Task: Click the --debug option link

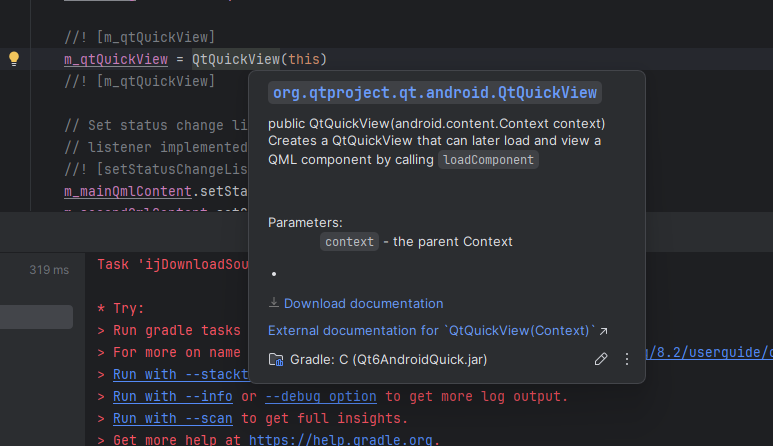Action: tap(321, 397)
